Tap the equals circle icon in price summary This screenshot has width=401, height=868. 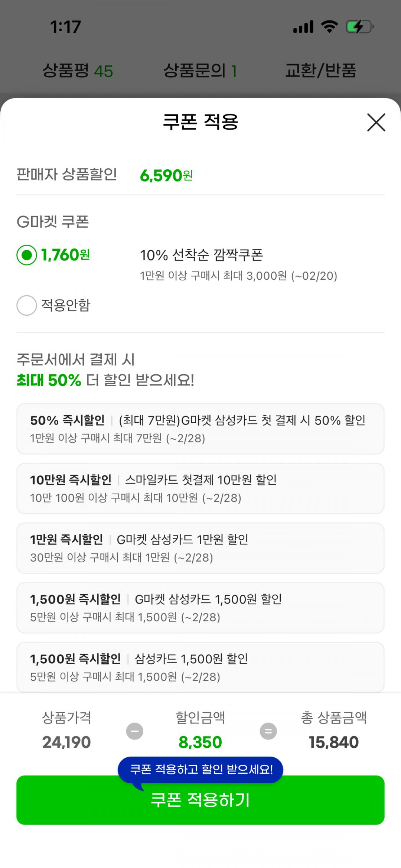pyautogui.click(x=268, y=731)
